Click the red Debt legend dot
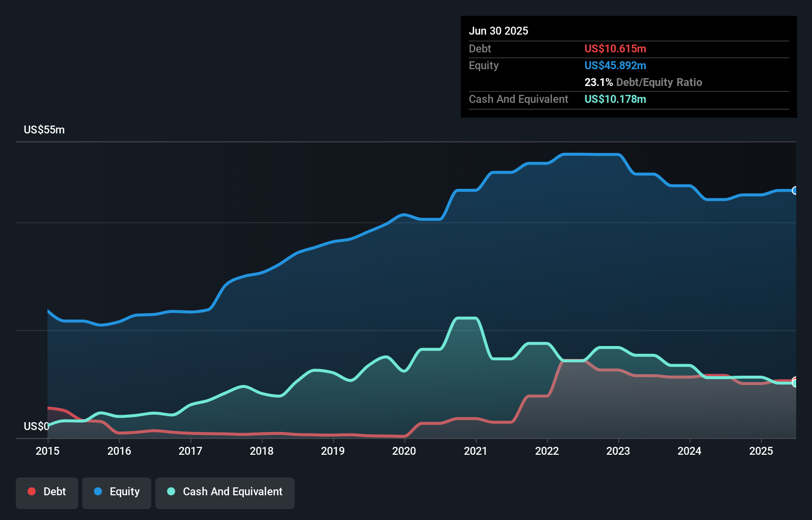 [31, 491]
